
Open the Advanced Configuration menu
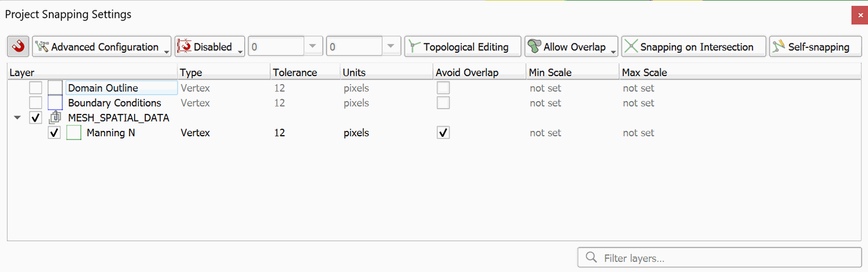pyautogui.click(x=101, y=47)
